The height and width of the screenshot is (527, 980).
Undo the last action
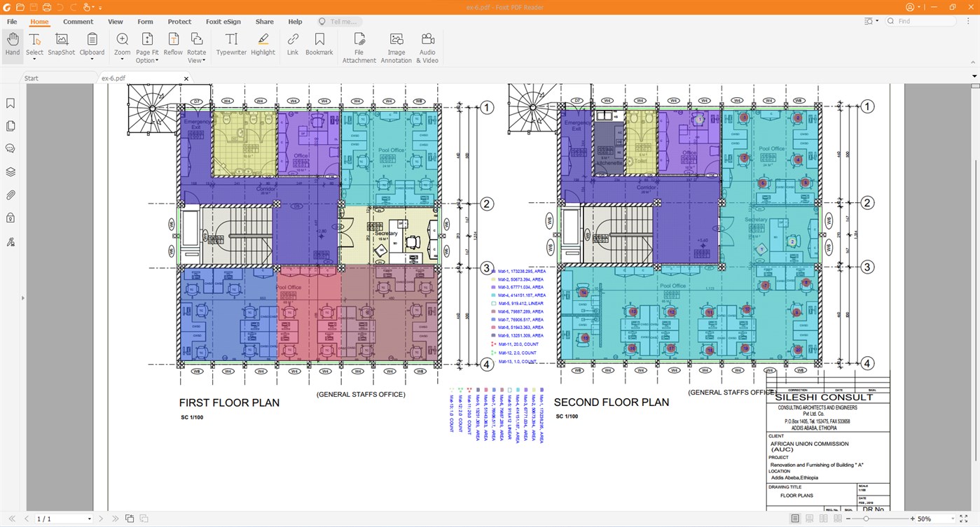[x=60, y=7]
